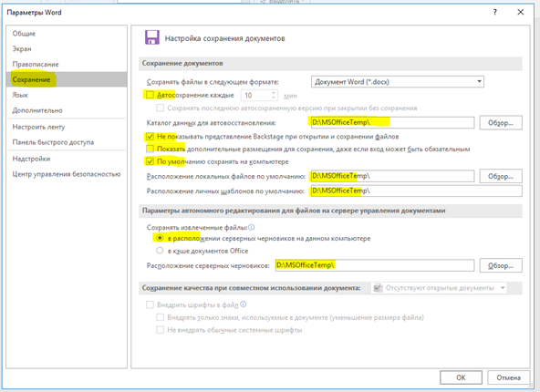This screenshot has height=392, width=540.
Task: Confirm with the OK button
Action: (x=461, y=377)
